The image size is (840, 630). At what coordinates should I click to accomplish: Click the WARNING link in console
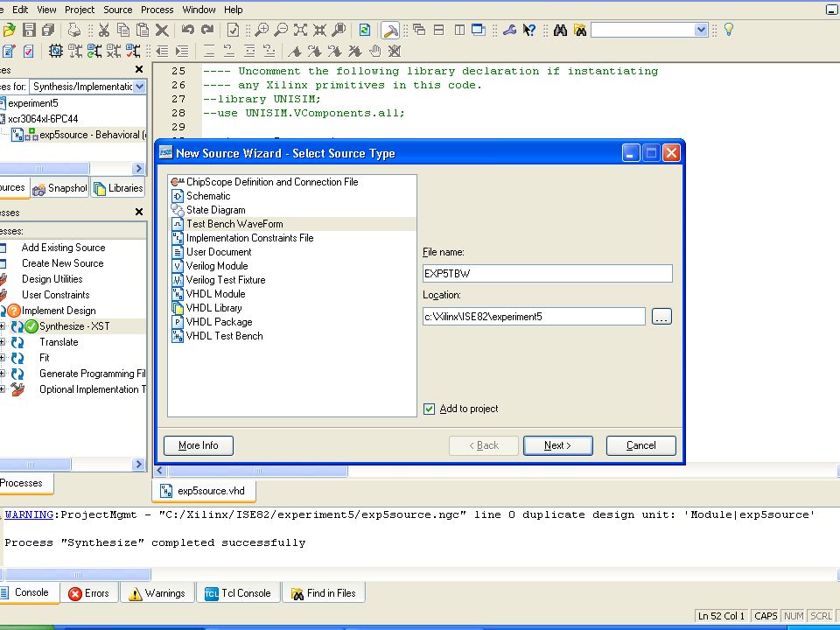[x=29, y=514]
